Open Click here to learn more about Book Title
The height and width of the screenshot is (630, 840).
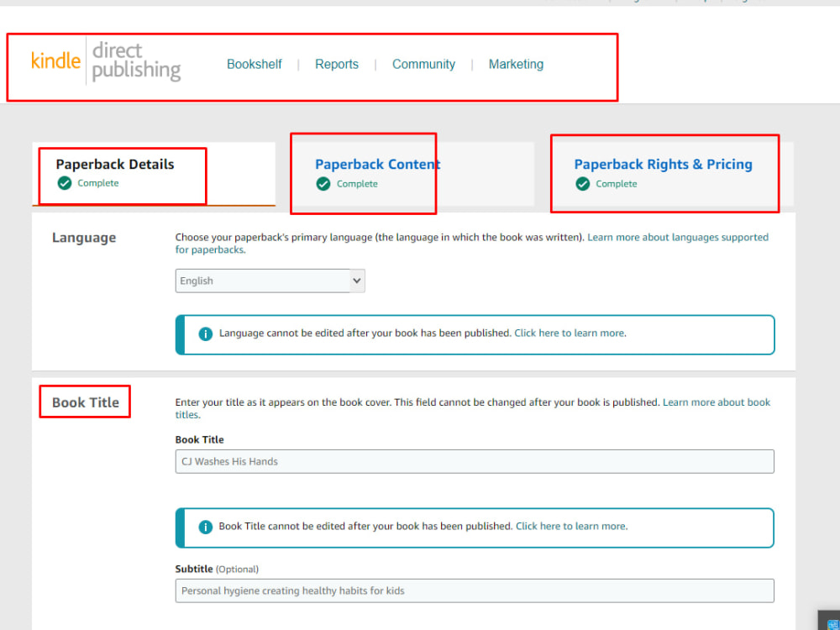(x=570, y=526)
